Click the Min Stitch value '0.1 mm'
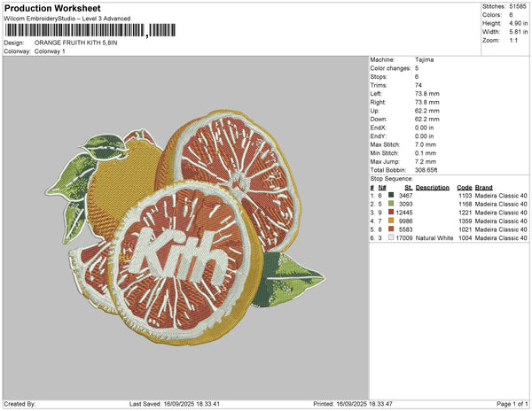 [426, 153]
